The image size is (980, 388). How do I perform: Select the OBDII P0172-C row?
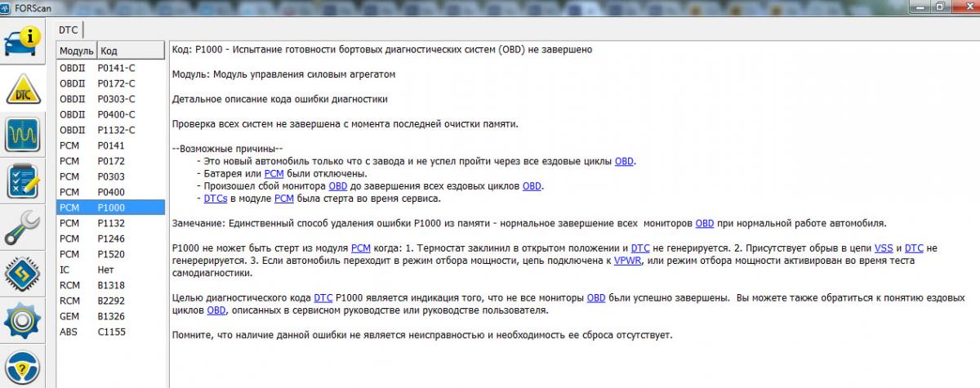click(x=110, y=83)
